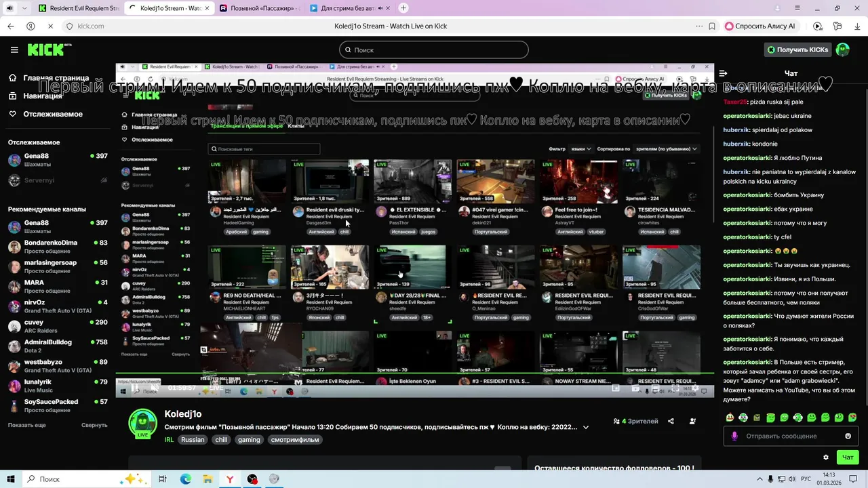This screenshot has width=868, height=488.
Task: Open westbabyzo recommended channel
Action: pyautogui.click(x=58, y=366)
